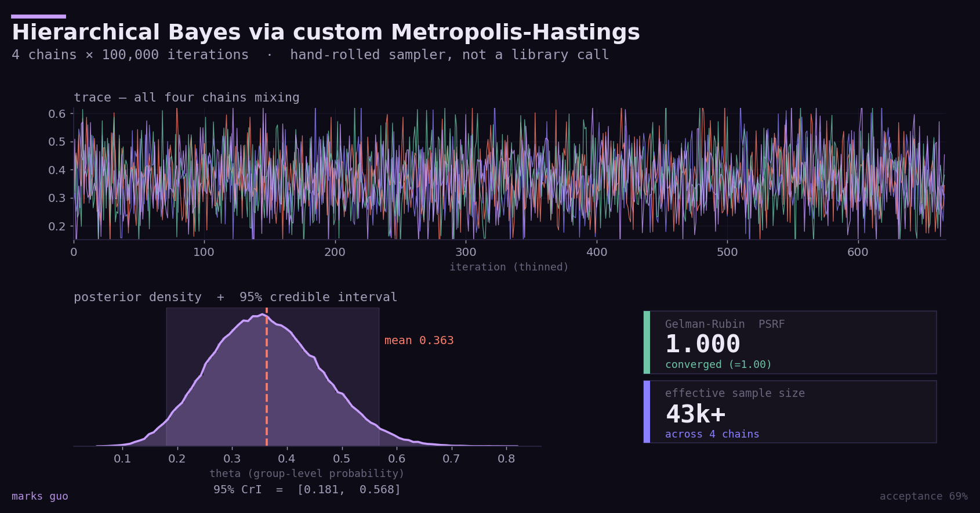Select the subtitle '4 chains × 100,000 iterations'
This screenshot has width=980, height=513.
(130, 55)
